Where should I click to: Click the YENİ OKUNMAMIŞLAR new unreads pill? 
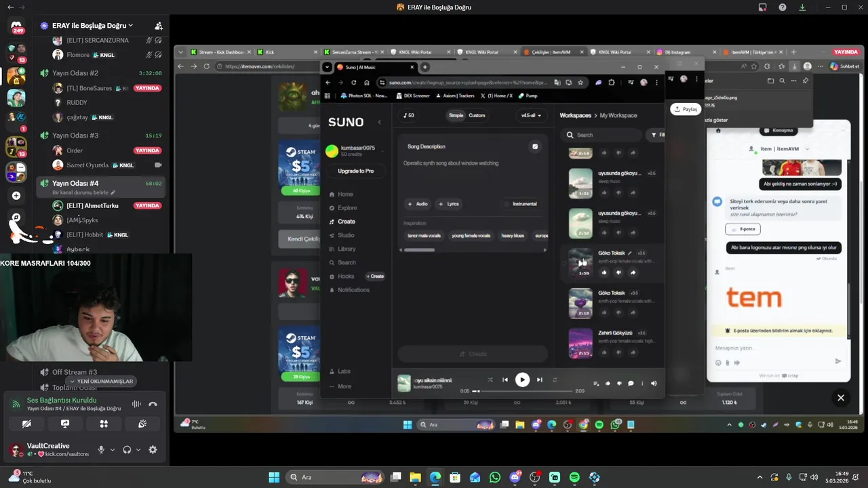point(100,382)
